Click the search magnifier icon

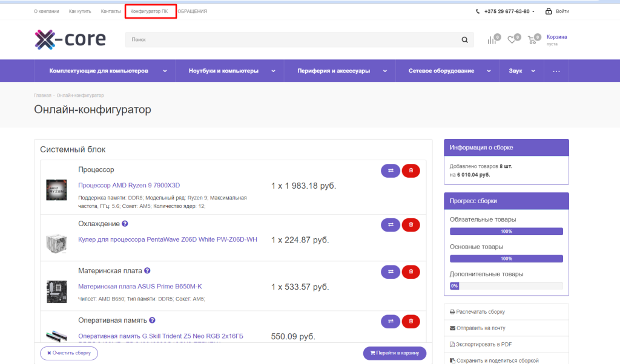click(x=464, y=40)
